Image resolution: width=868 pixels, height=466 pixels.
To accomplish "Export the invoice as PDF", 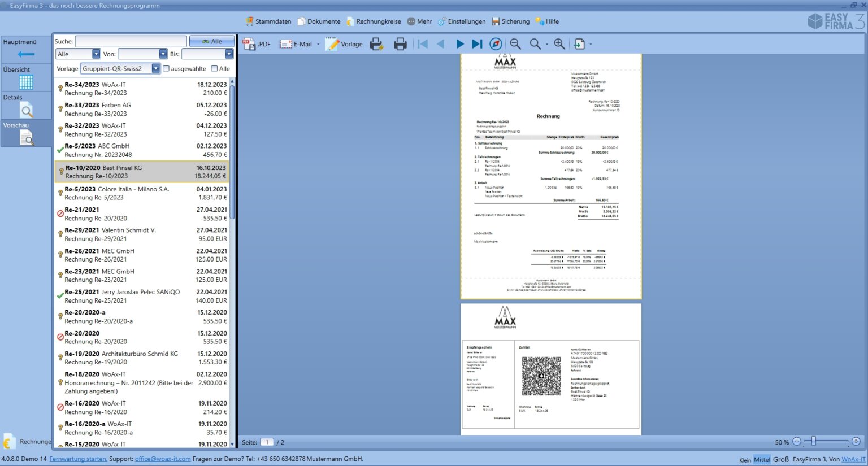I will [257, 44].
